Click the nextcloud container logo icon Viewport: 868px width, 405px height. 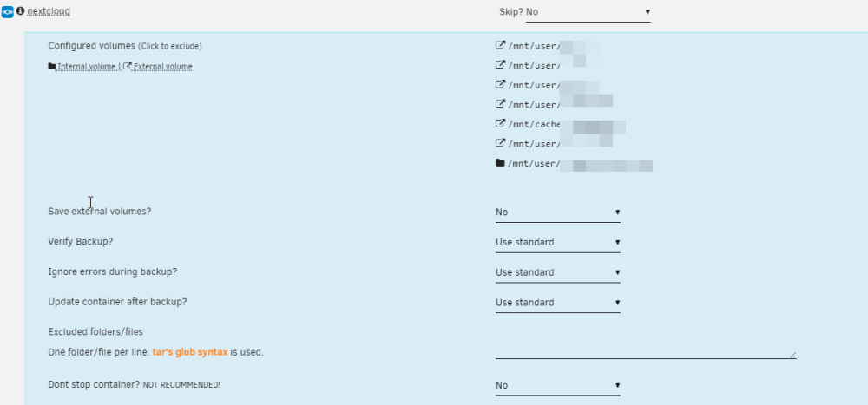point(7,11)
